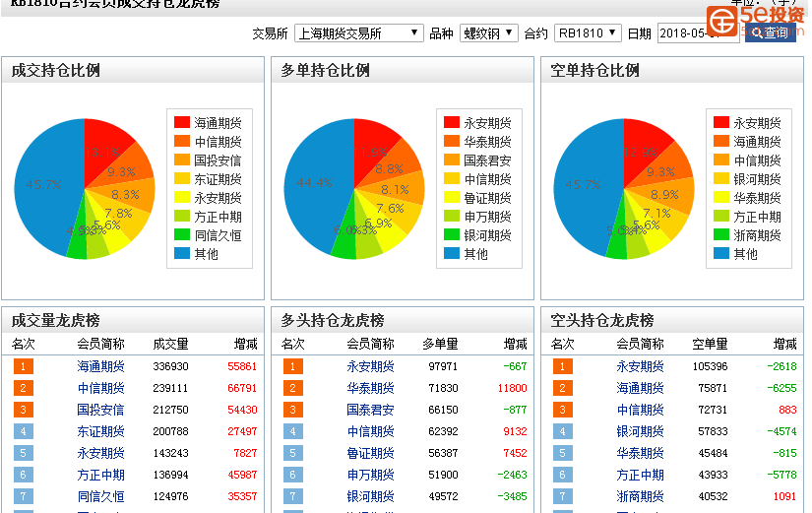Click the 查询 search button
The height and width of the screenshot is (513, 812).
770,32
